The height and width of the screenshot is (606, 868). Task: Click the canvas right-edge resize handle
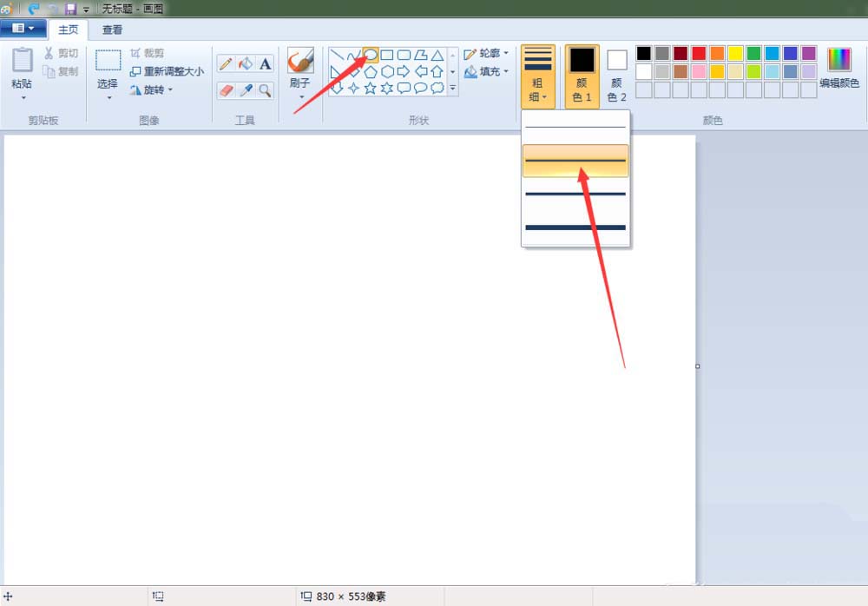pyautogui.click(x=698, y=366)
